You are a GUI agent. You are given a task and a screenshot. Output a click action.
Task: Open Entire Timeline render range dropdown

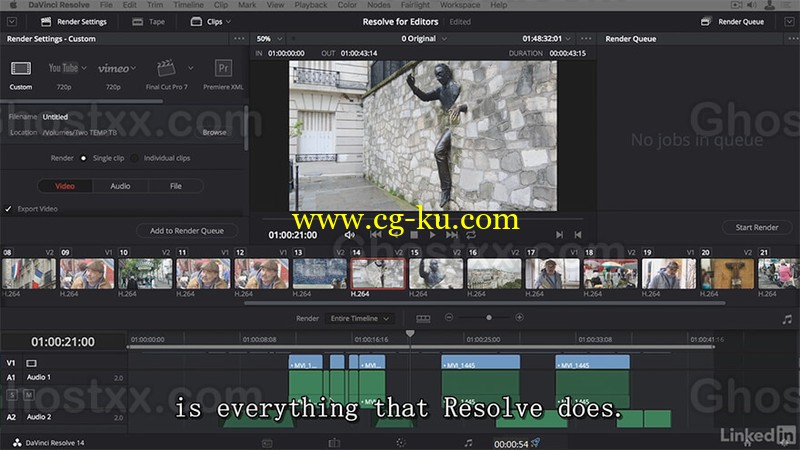click(x=360, y=318)
